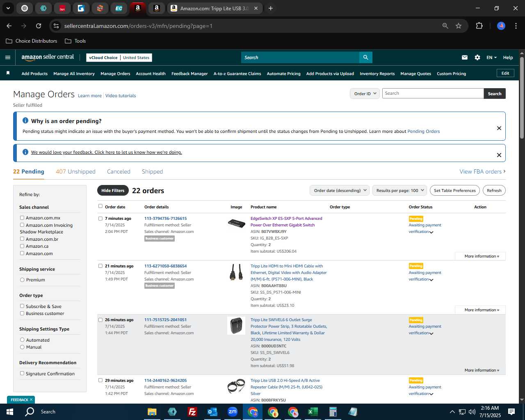Select all orders with header checkbox
Viewport: 525px width, 420px height.
[100, 206]
